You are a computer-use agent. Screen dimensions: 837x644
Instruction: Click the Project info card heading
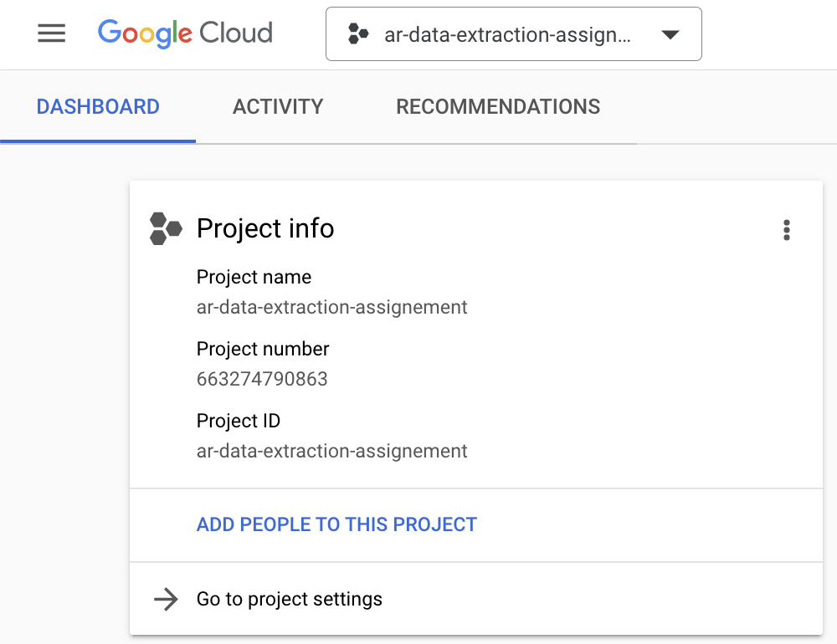click(x=265, y=228)
